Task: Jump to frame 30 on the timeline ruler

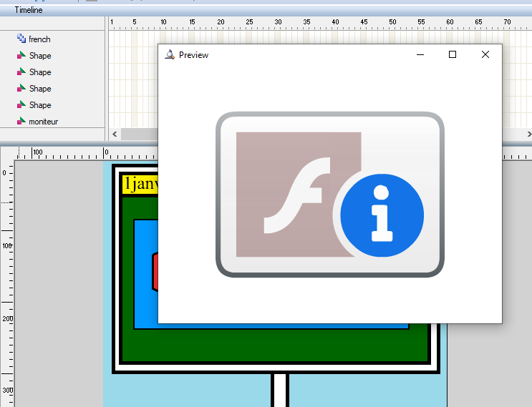Action: click(278, 22)
